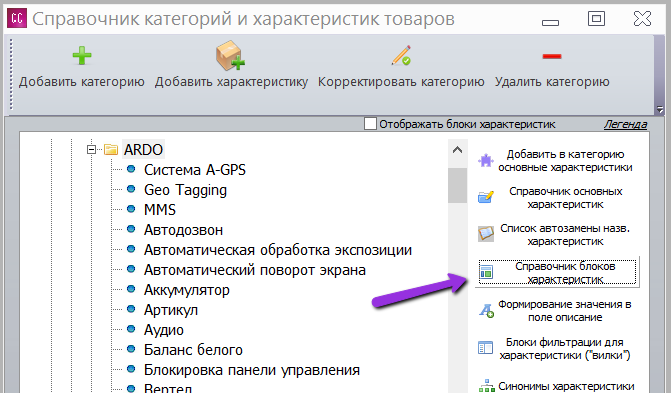Click the green plus Add category icon

(82, 56)
